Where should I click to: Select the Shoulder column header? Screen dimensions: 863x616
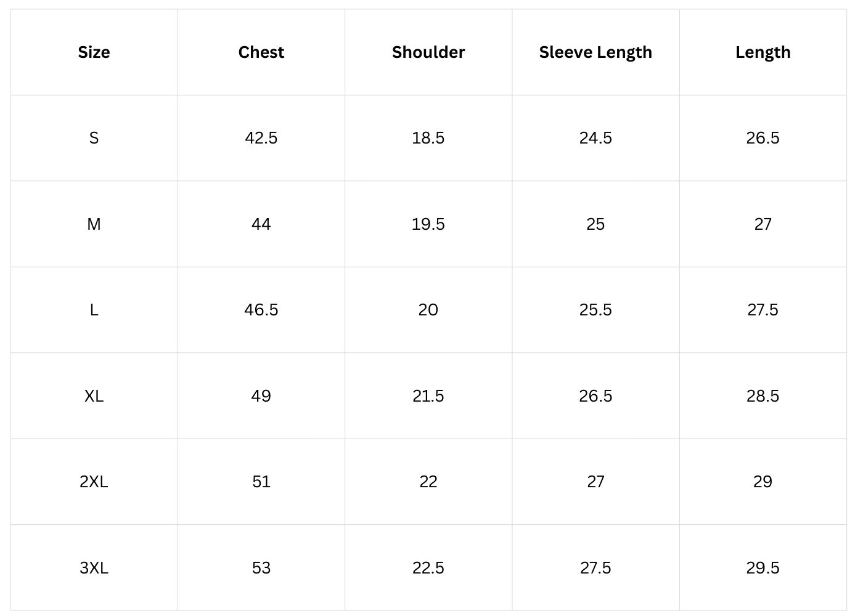[x=428, y=52]
